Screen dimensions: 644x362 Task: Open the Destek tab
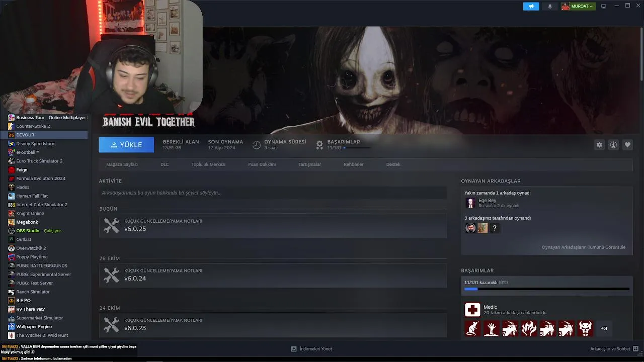point(393,164)
